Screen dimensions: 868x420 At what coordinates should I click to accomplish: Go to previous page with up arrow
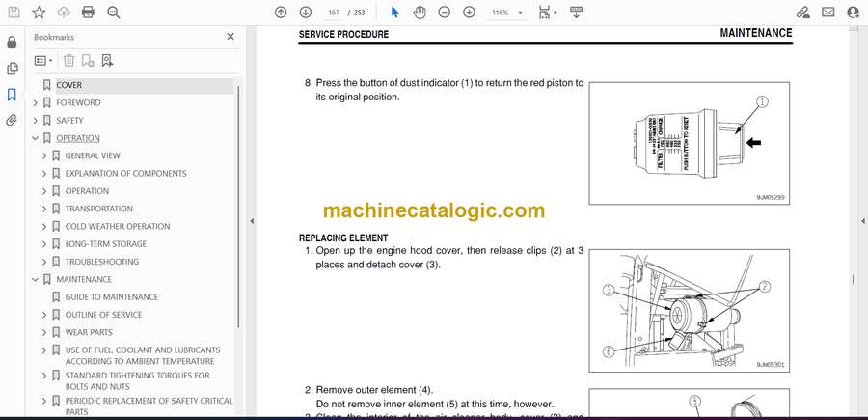click(x=281, y=13)
